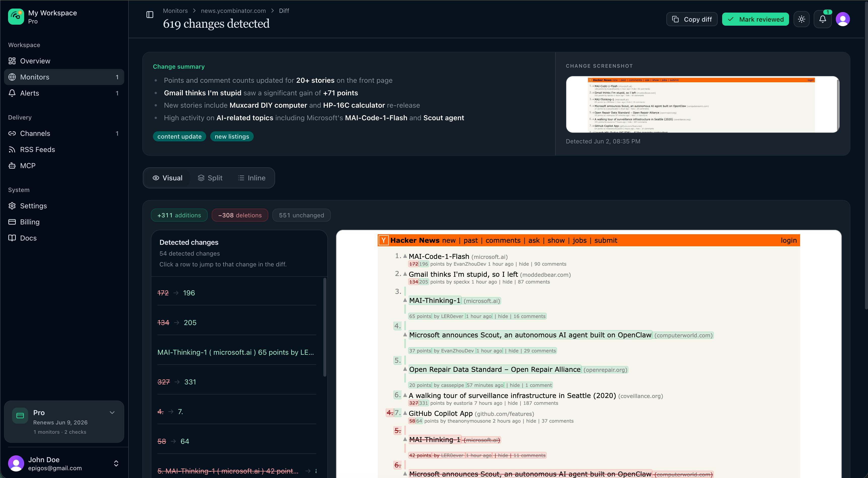Click 'Detected Jun 2, 08:35 PM' text

[x=603, y=141]
